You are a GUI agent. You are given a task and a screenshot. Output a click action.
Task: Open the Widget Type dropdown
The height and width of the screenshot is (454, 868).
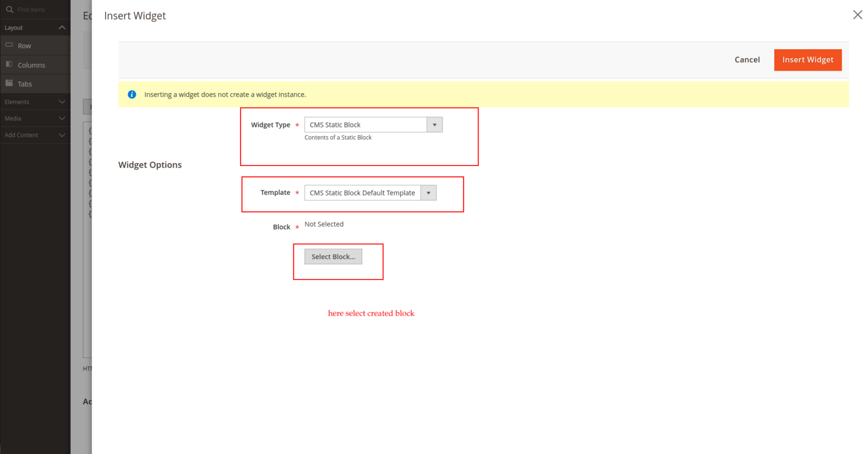(x=373, y=125)
